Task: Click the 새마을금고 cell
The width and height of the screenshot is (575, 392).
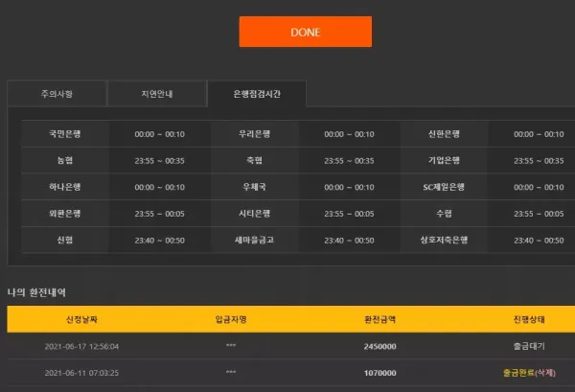Action: (255, 240)
